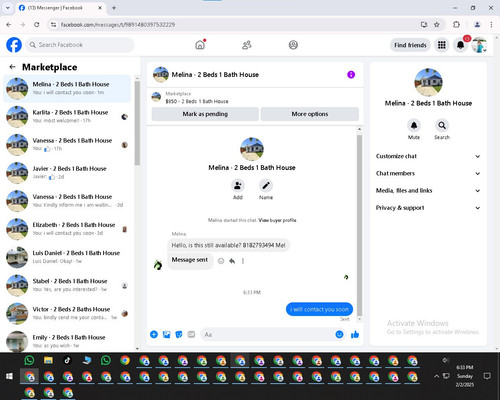Viewport: 500px width, 400px height.
Task: Go to the Home feed icon
Action: coord(200,45)
